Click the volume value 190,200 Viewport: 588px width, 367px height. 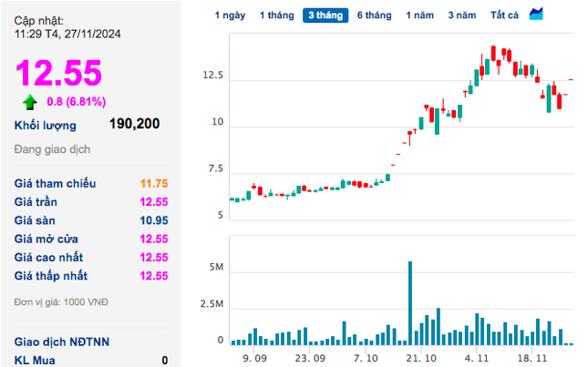pyautogui.click(x=134, y=125)
